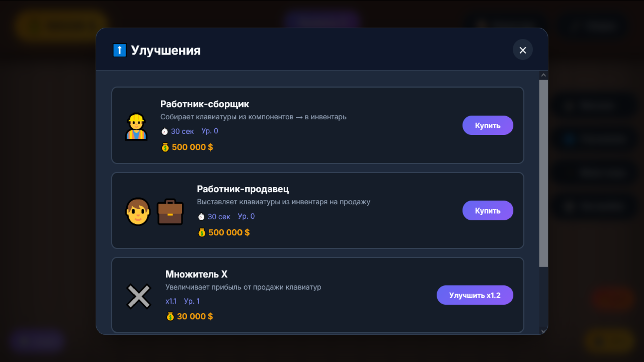Image resolution: width=644 pixels, height=362 pixels.
Task: Buy the Работник-продавец worker
Action: coord(487,210)
